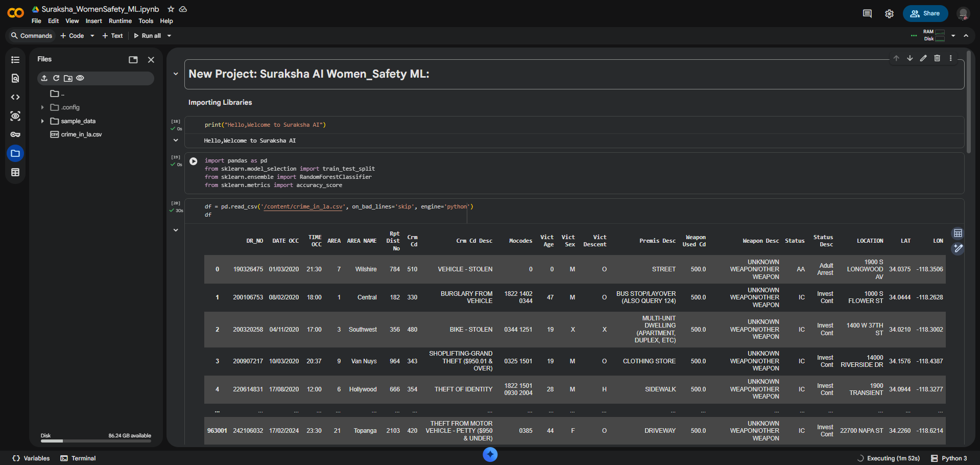Star the Suraksha notebook title
The image size is (980, 465).
(171, 9)
